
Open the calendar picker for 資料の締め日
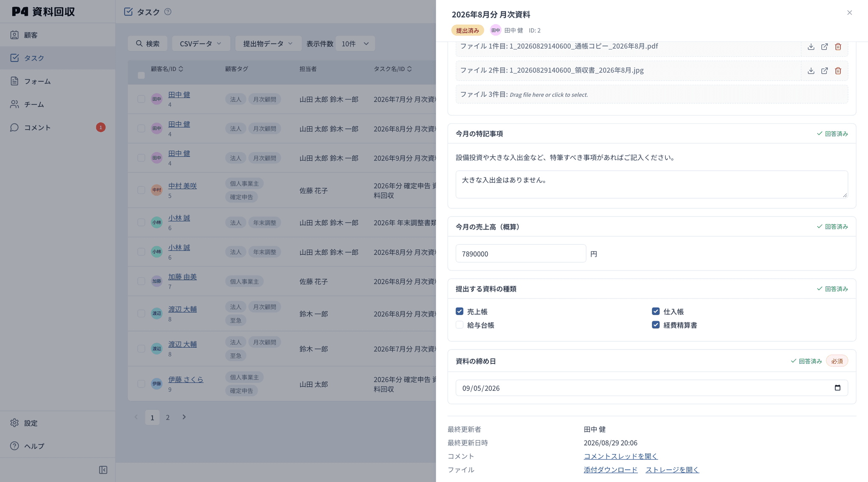point(837,388)
